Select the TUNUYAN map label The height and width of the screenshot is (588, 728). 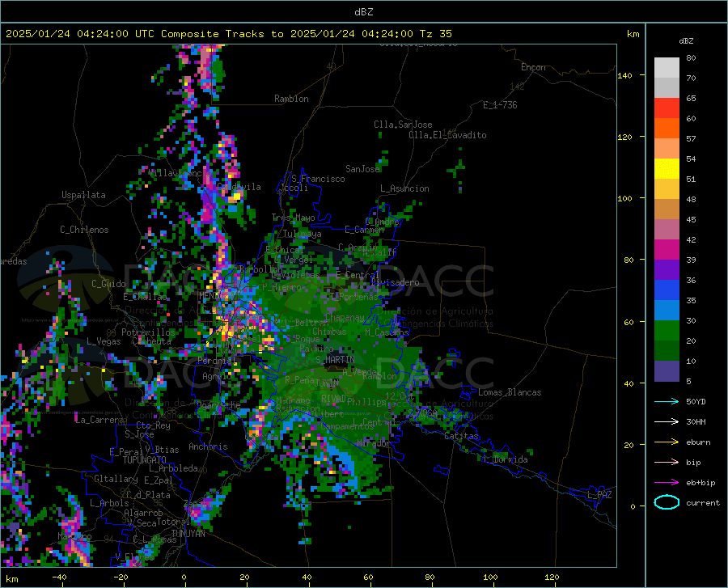pyautogui.click(x=188, y=534)
